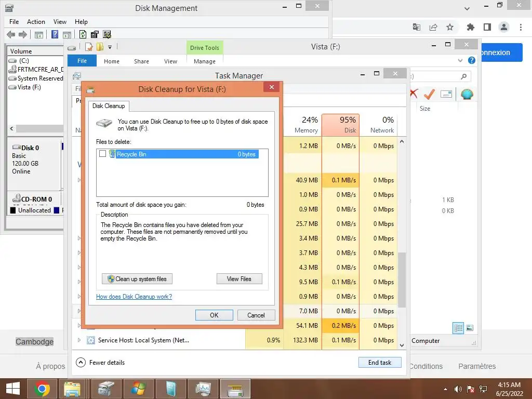The width and height of the screenshot is (532, 399).
Task: Open Chrome from the taskbar
Action: (42, 389)
